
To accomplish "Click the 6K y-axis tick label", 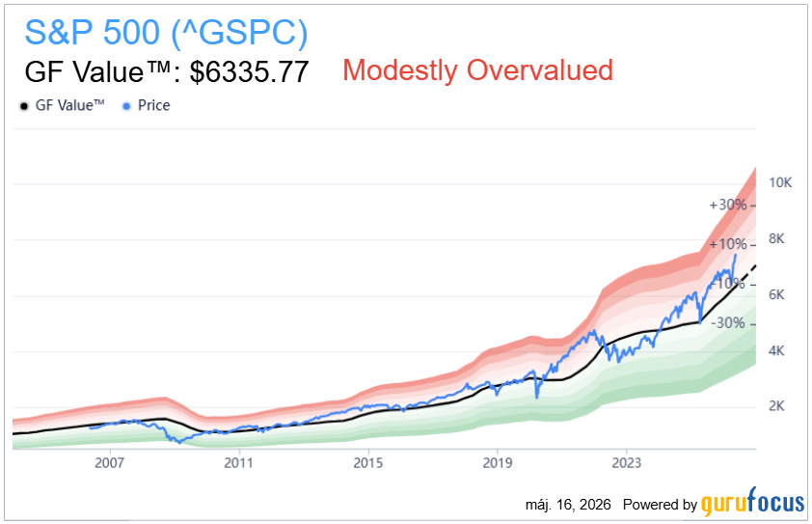I will (x=776, y=294).
